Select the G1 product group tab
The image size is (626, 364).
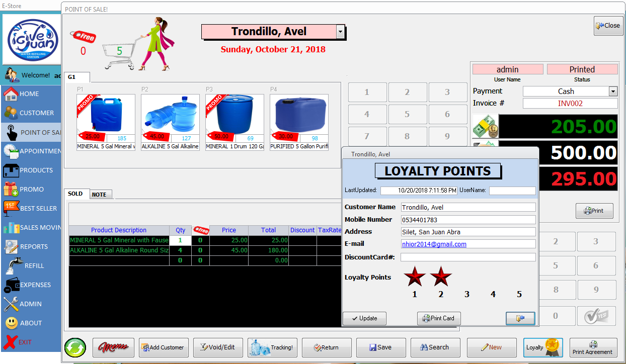pyautogui.click(x=72, y=77)
